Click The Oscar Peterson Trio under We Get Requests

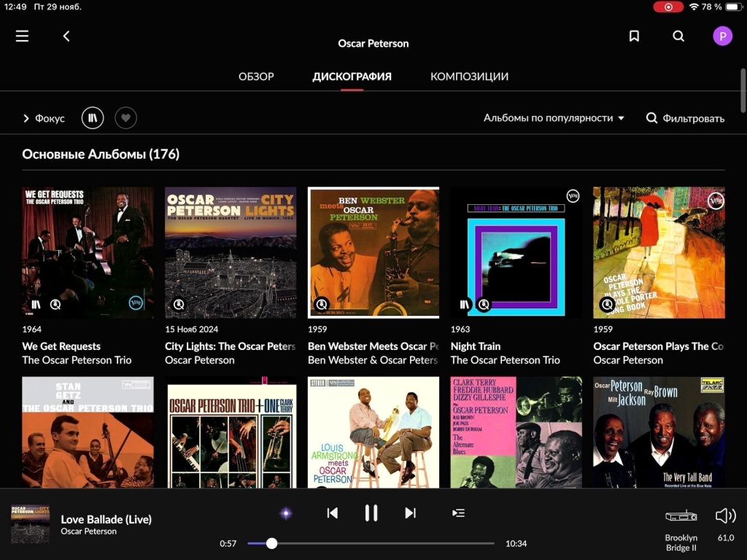77,360
